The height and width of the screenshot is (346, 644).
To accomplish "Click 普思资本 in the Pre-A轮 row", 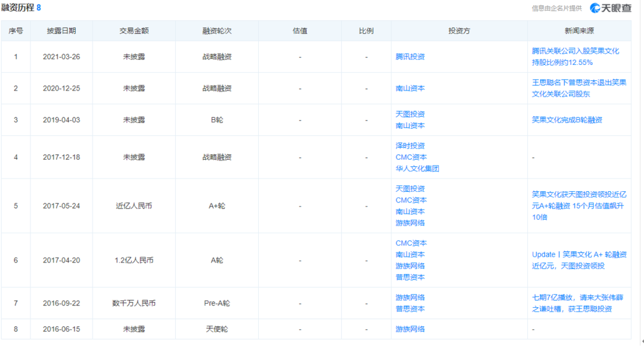I will point(410,309).
